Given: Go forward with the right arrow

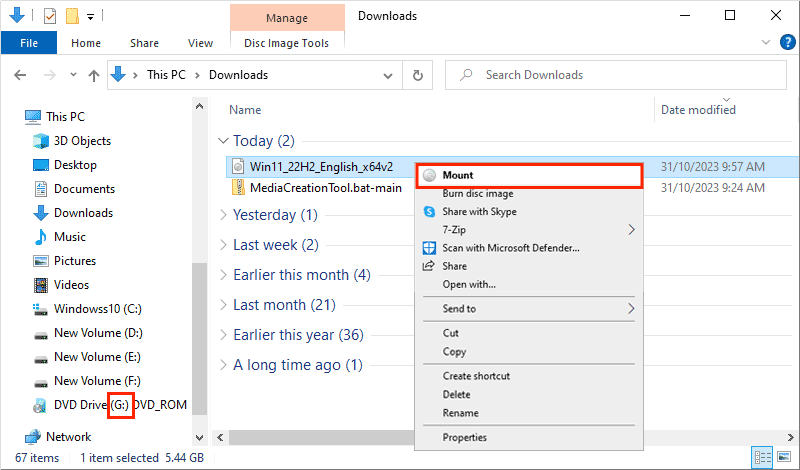Looking at the screenshot, I should [49, 76].
